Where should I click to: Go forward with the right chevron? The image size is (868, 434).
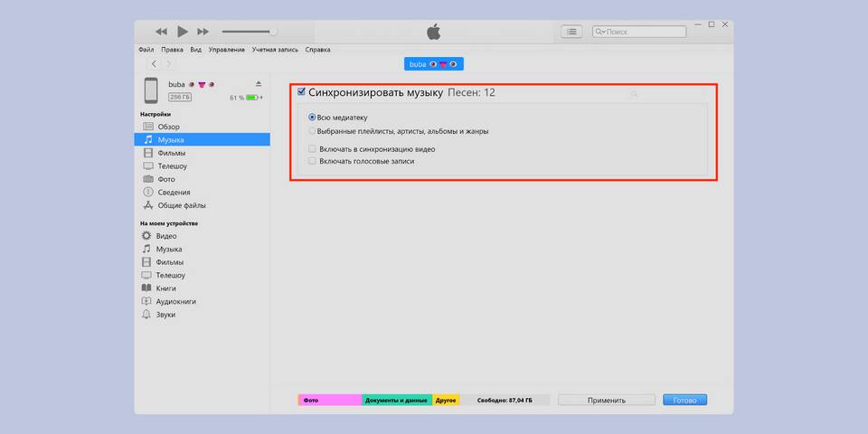tap(169, 64)
